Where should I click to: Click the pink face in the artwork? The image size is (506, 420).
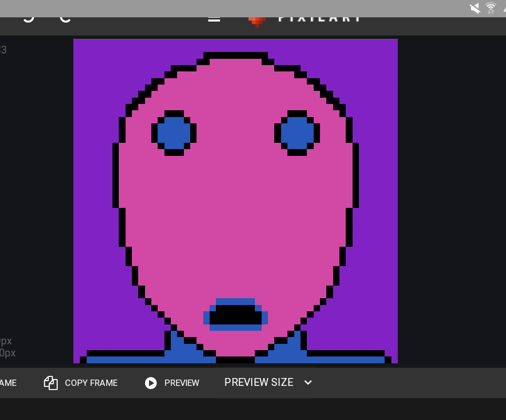[x=235, y=210]
